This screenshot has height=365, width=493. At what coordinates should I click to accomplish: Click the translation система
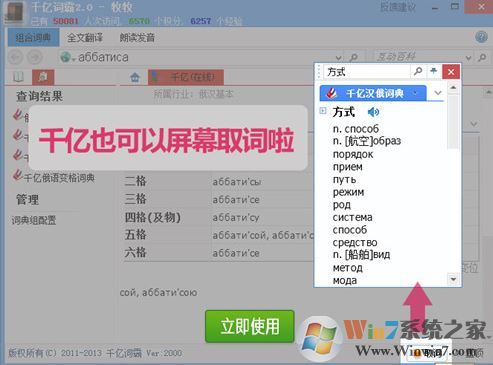pyautogui.click(x=352, y=217)
